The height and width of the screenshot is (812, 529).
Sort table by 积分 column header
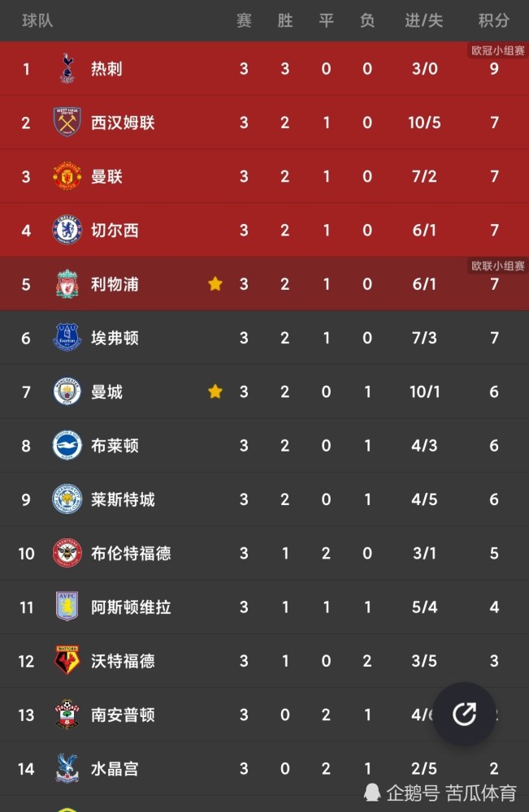point(494,21)
